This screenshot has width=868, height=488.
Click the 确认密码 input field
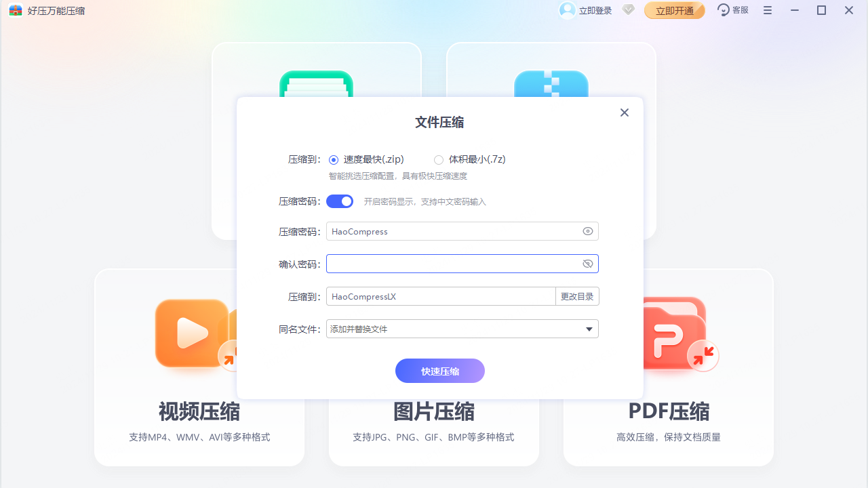451,264
